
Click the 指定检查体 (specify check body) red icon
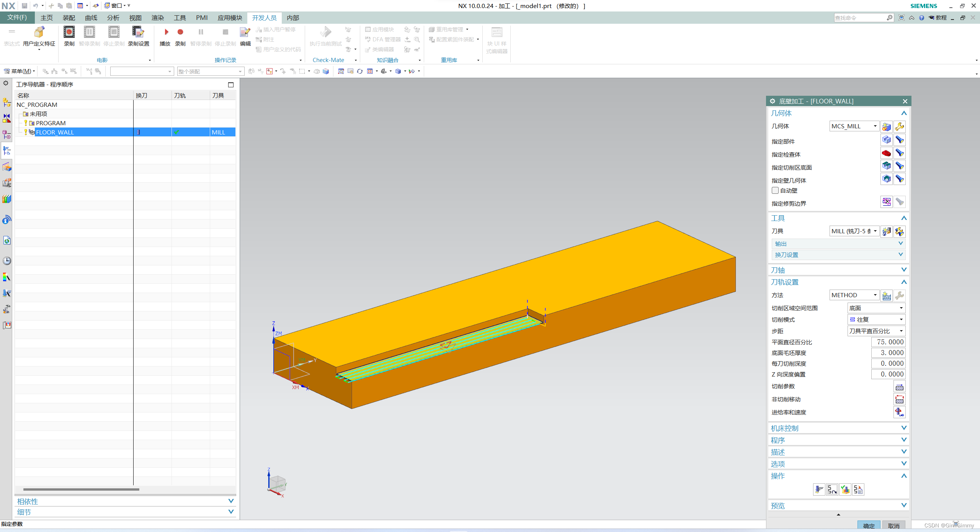coord(886,153)
